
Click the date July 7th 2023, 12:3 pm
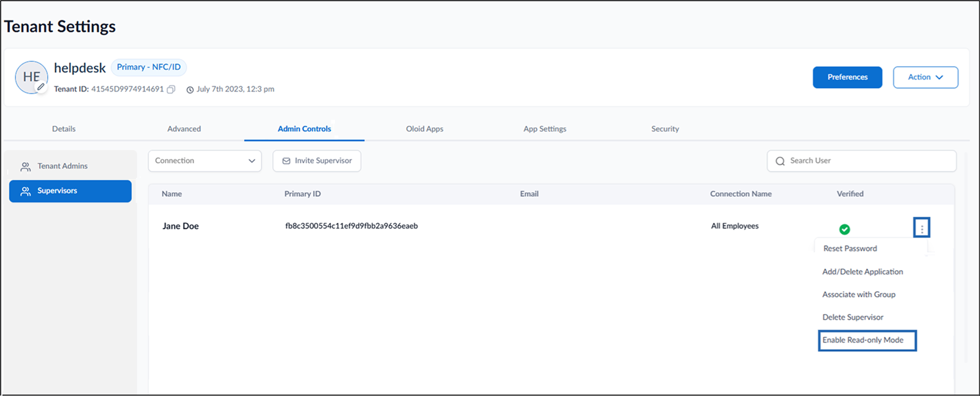[235, 89]
